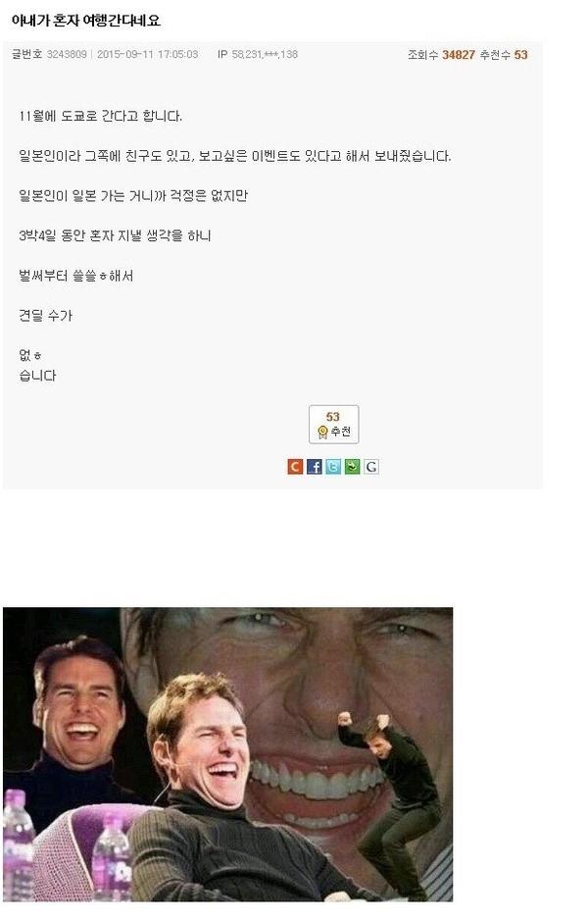Screen dimensions: 588x920
Task: Click the gold medal recommend icon
Action: coord(322,433)
